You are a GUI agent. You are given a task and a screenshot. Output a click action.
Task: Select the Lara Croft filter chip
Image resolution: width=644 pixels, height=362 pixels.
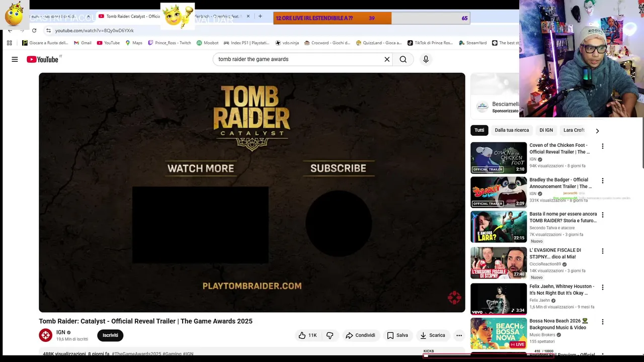click(x=574, y=130)
